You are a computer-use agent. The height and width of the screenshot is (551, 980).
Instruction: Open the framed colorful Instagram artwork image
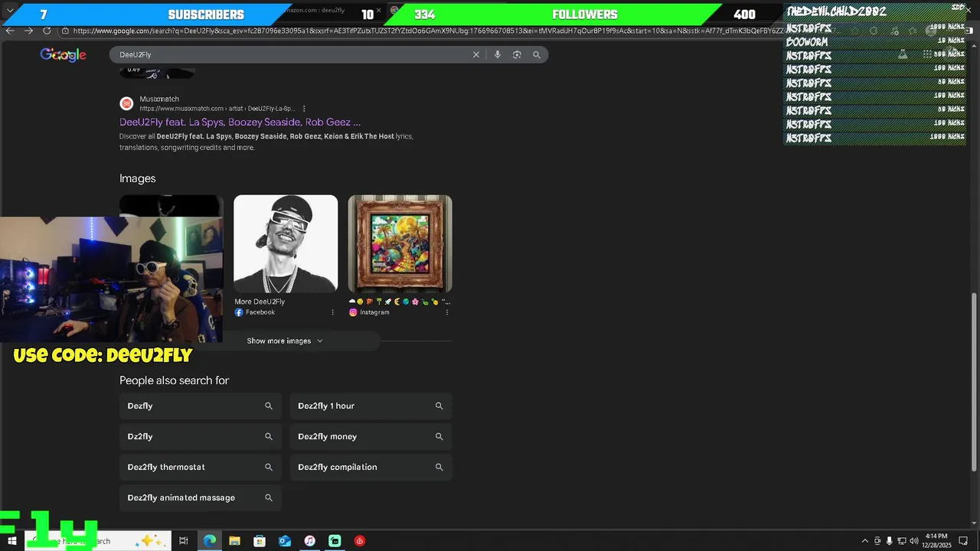point(400,243)
